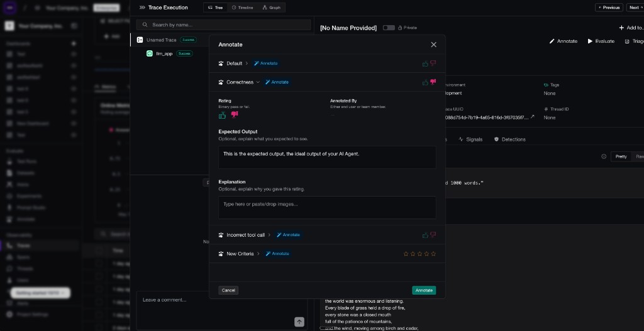Click thumbs up in Correctness header row
644x331 pixels.
coord(425,82)
